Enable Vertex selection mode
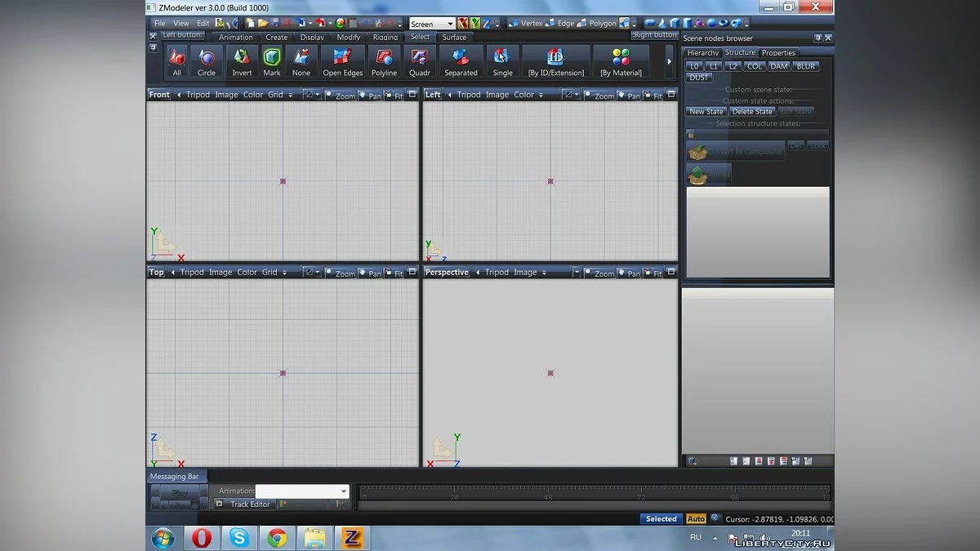This screenshot has width=980, height=551. [527, 23]
